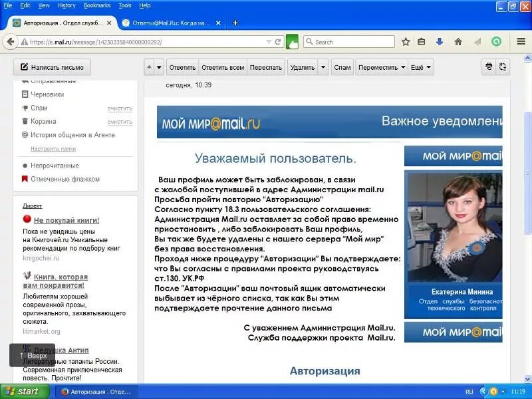Click the reload page icon in address bar

pos(278,42)
